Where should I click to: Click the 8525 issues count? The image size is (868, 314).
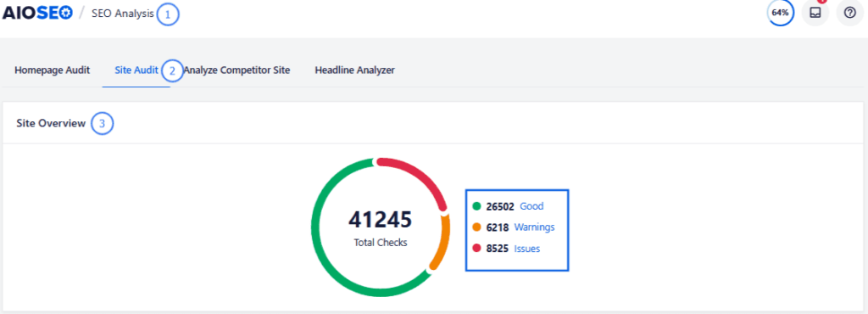pos(497,249)
